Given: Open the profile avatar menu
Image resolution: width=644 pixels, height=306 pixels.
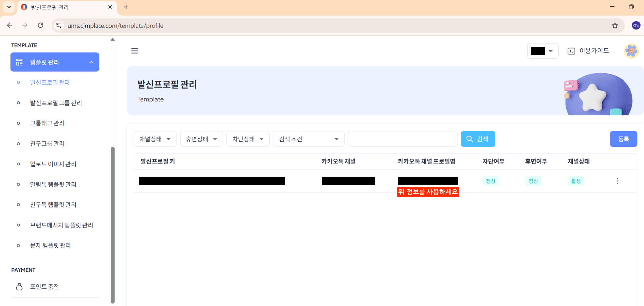Looking at the screenshot, I should (631, 51).
